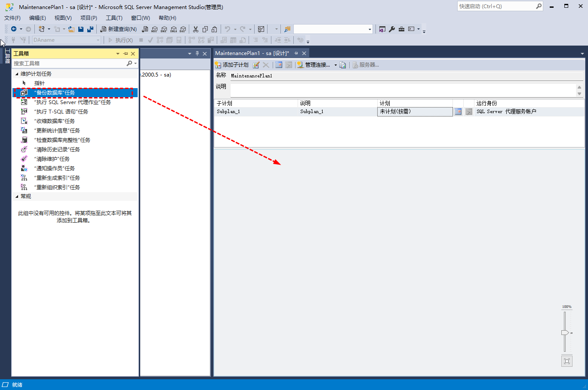Click the Cut scissors icon
Image resolution: width=588 pixels, height=390 pixels.
click(x=196, y=29)
